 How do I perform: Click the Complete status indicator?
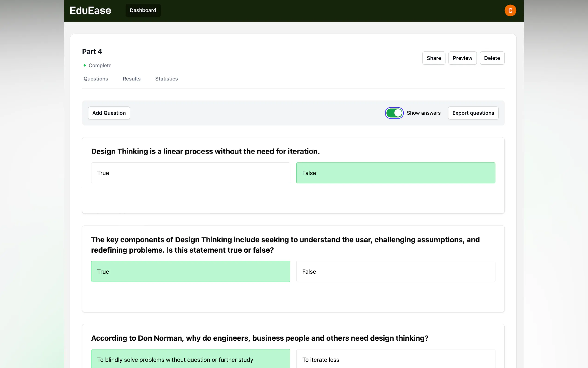(x=100, y=66)
